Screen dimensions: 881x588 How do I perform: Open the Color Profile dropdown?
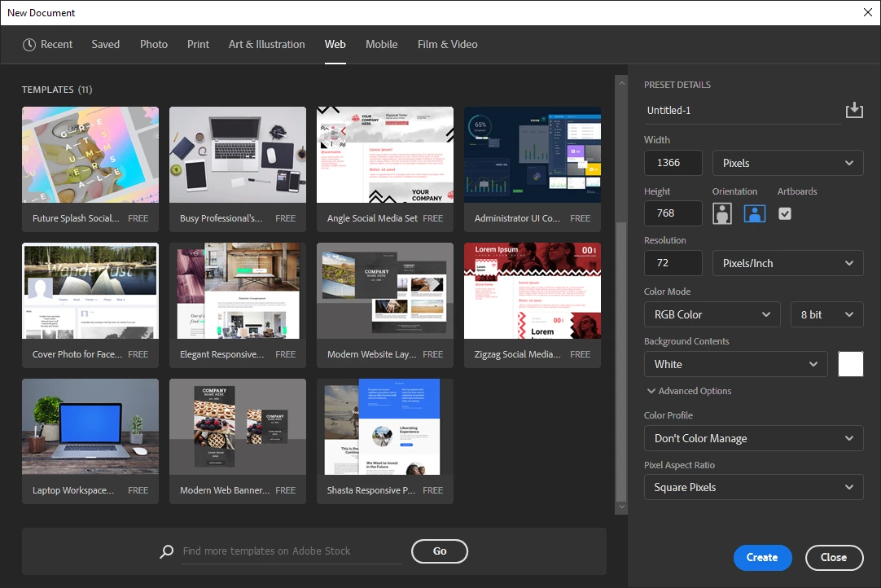pos(754,438)
